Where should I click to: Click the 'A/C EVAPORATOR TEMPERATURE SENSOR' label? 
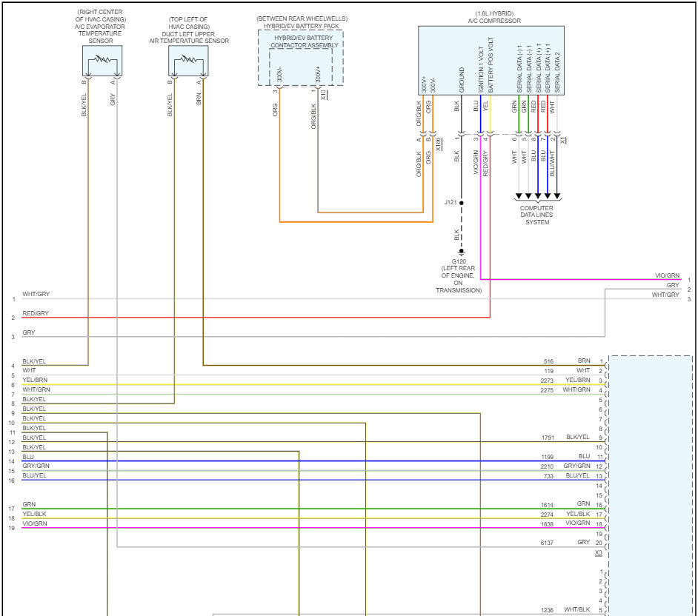tap(100, 33)
